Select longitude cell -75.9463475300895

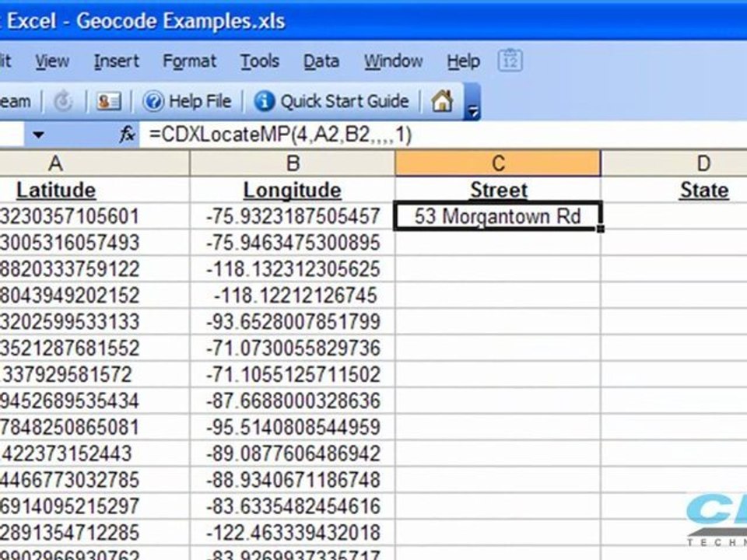click(293, 243)
